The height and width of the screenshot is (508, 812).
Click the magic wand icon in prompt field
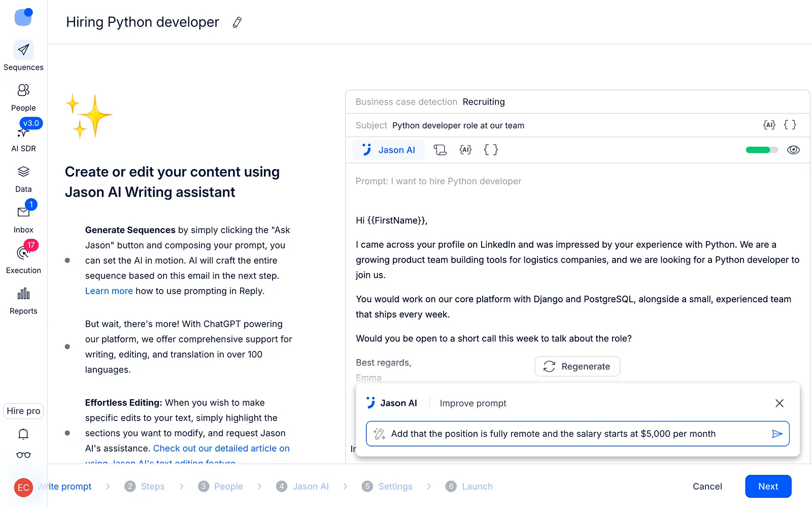click(379, 434)
